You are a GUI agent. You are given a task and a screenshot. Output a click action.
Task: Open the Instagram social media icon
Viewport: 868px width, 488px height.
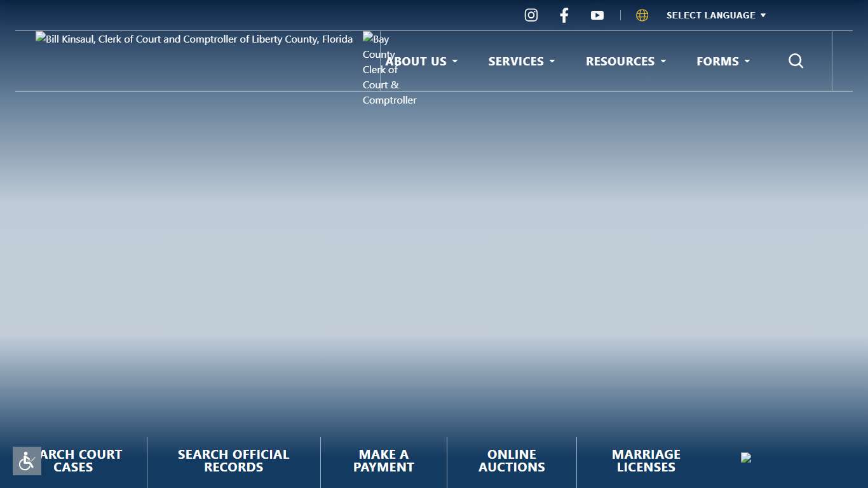point(531,15)
